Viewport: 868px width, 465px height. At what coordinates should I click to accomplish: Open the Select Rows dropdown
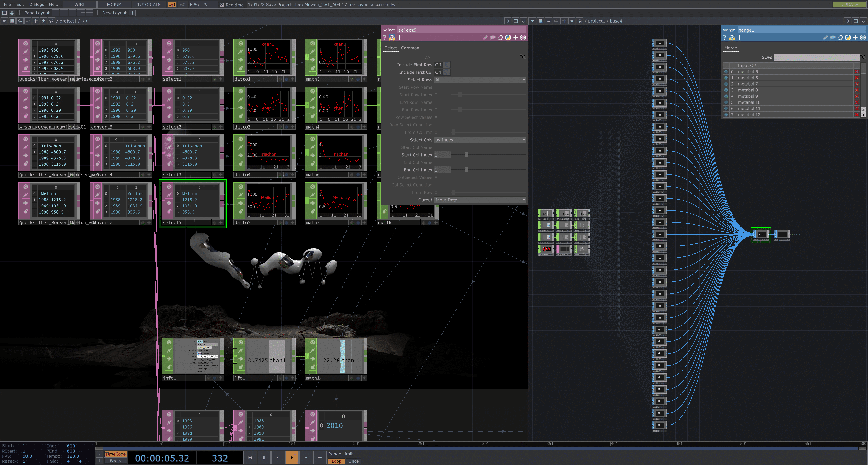click(x=480, y=80)
